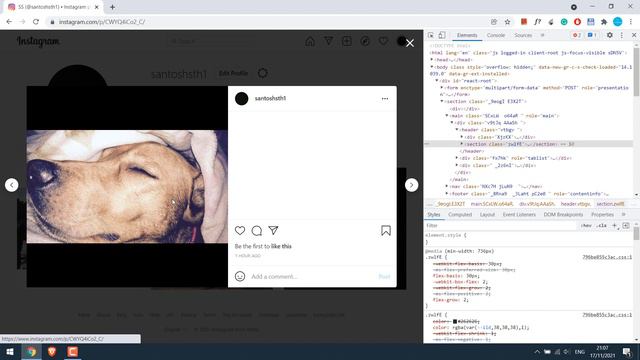Open DevTools settings gear
The height and width of the screenshot is (360, 640).
609,36
